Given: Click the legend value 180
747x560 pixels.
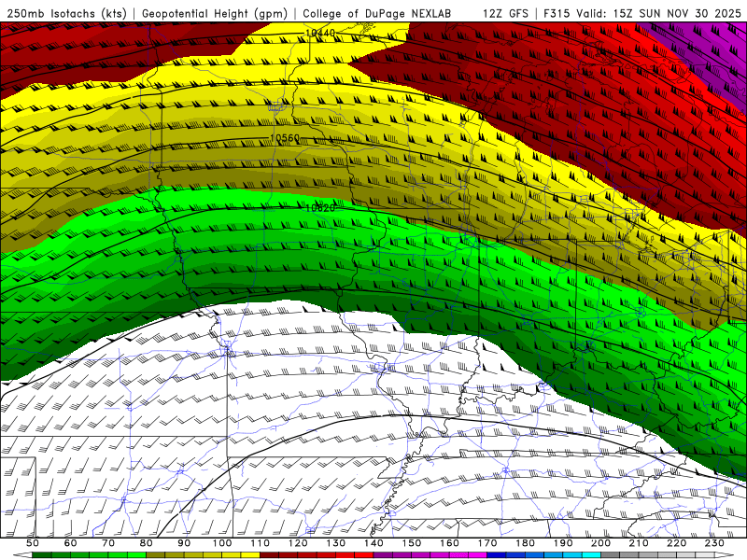Looking at the screenshot, I should pos(525,543).
